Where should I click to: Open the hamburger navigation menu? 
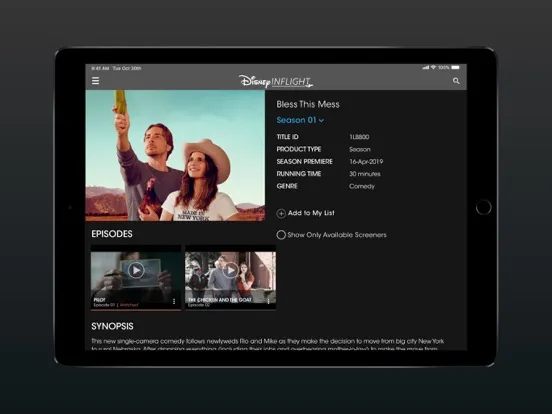point(95,81)
